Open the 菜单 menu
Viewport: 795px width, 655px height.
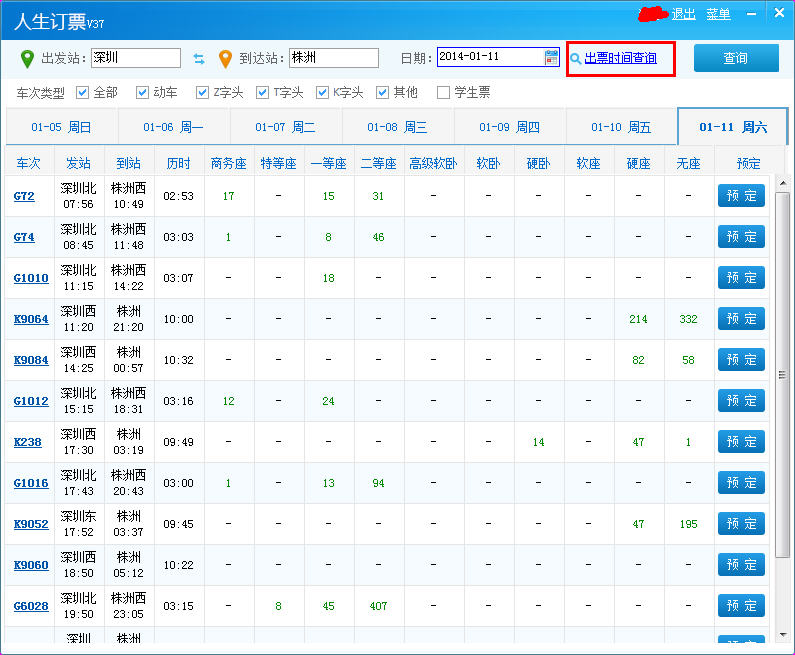point(718,14)
